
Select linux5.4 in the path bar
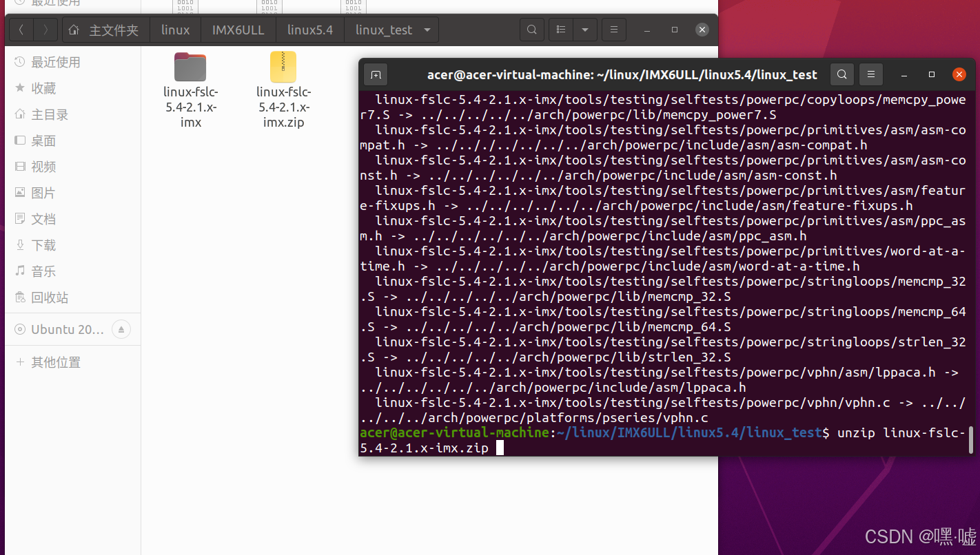point(309,29)
